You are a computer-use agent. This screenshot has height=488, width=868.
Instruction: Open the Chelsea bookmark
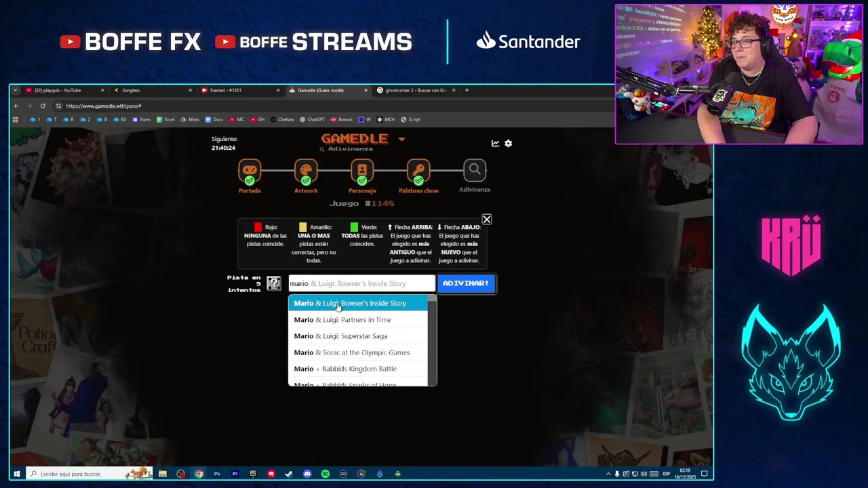[x=282, y=119]
